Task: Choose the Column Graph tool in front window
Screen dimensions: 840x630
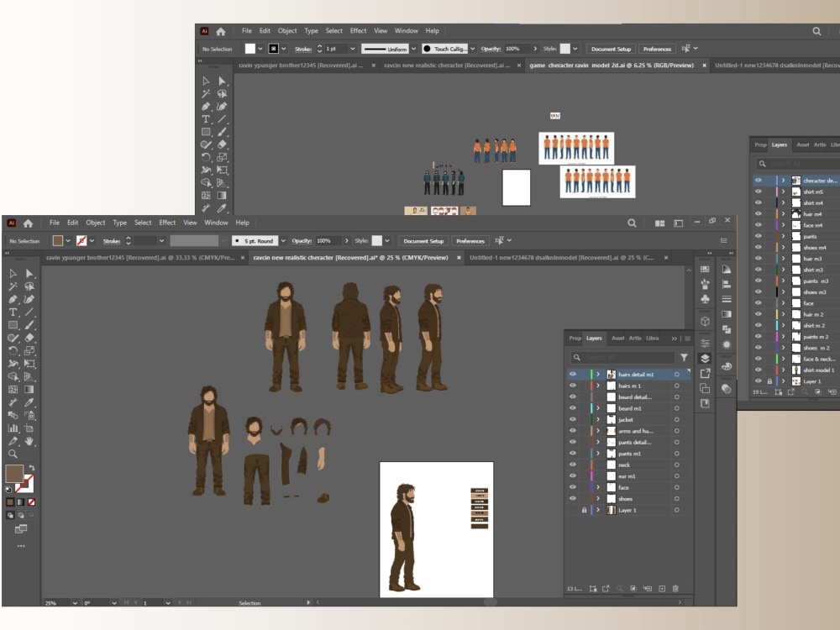Action: (13, 428)
